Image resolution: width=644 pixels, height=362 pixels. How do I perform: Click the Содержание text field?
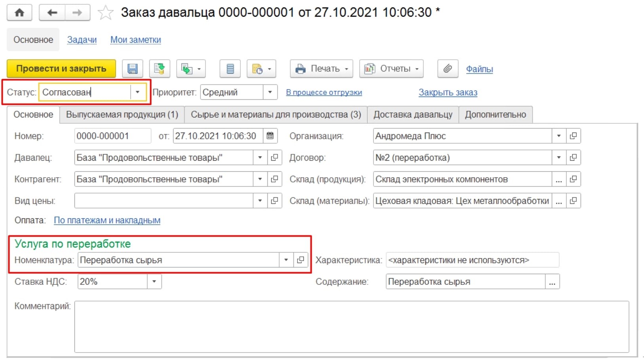click(x=466, y=282)
